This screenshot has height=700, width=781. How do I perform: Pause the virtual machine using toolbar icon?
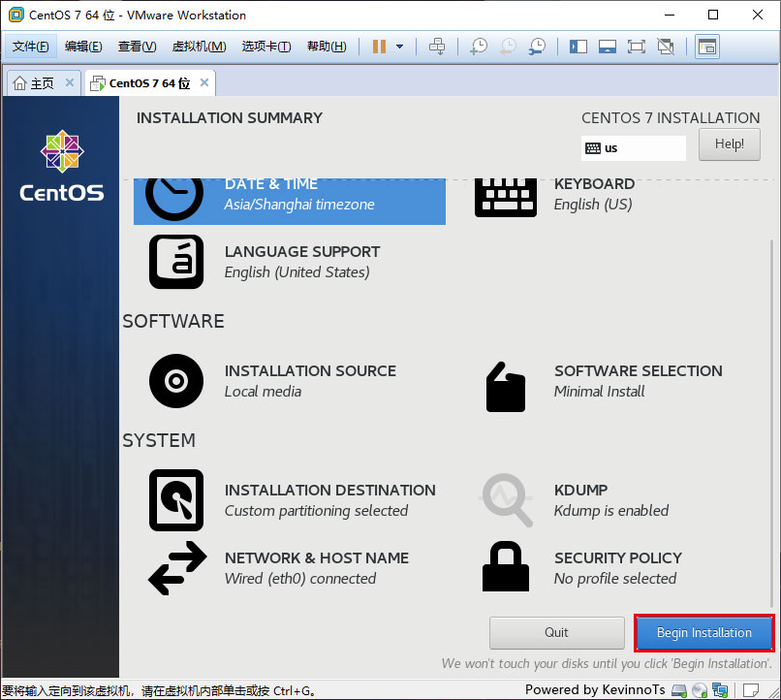pyautogui.click(x=379, y=47)
